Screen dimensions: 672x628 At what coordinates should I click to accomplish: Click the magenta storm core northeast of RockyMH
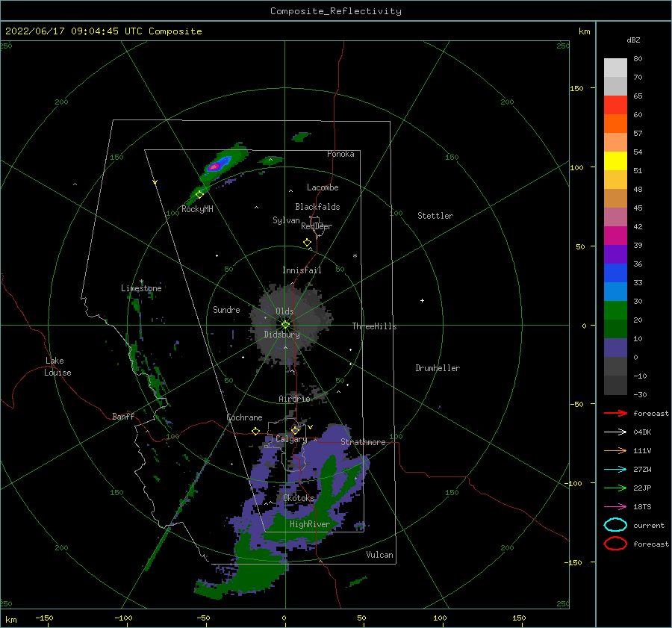click(x=214, y=167)
